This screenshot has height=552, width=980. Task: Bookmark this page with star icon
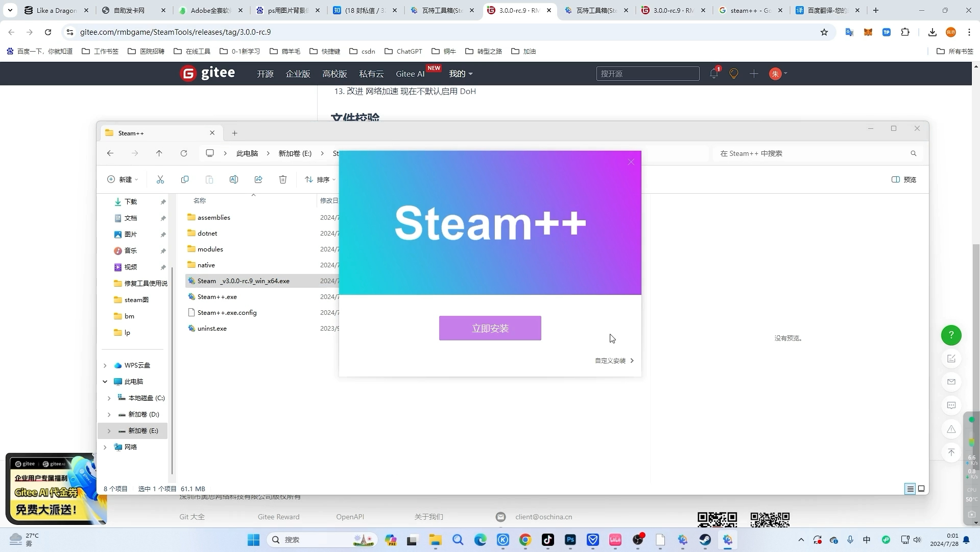pos(824,32)
